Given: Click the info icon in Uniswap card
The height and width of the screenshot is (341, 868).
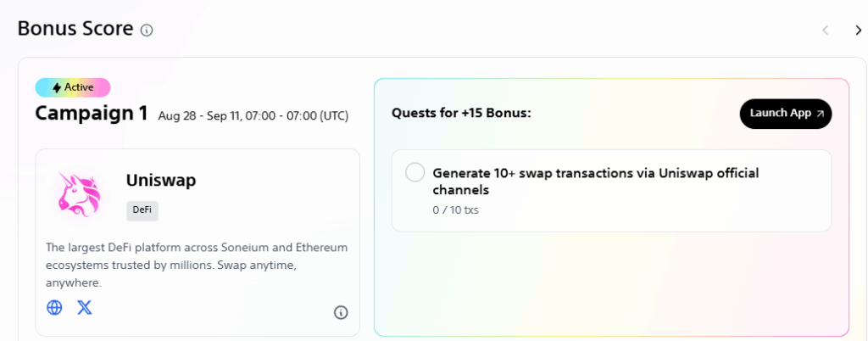Looking at the screenshot, I should click(341, 312).
